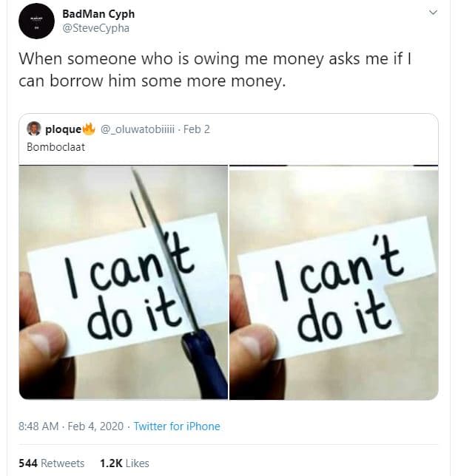Open BadMan Cyph's profile avatar
The width and height of the screenshot is (458, 476).
coord(36,21)
